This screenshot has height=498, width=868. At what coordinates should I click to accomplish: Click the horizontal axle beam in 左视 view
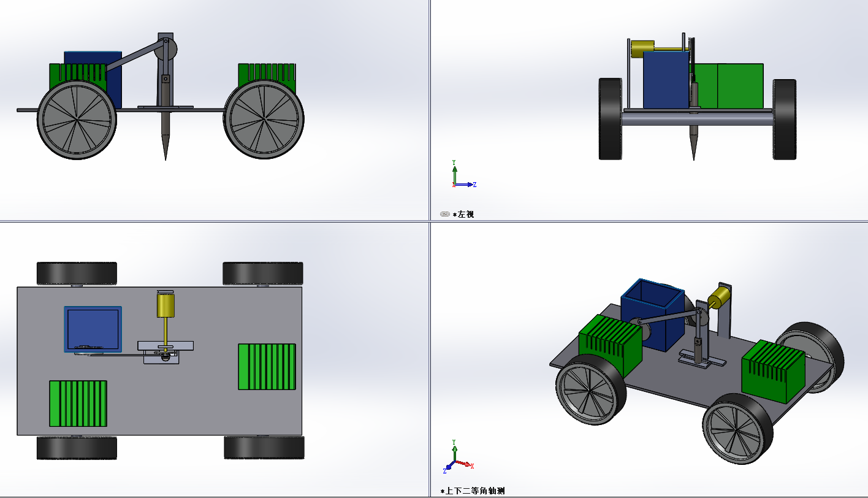point(698,119)
